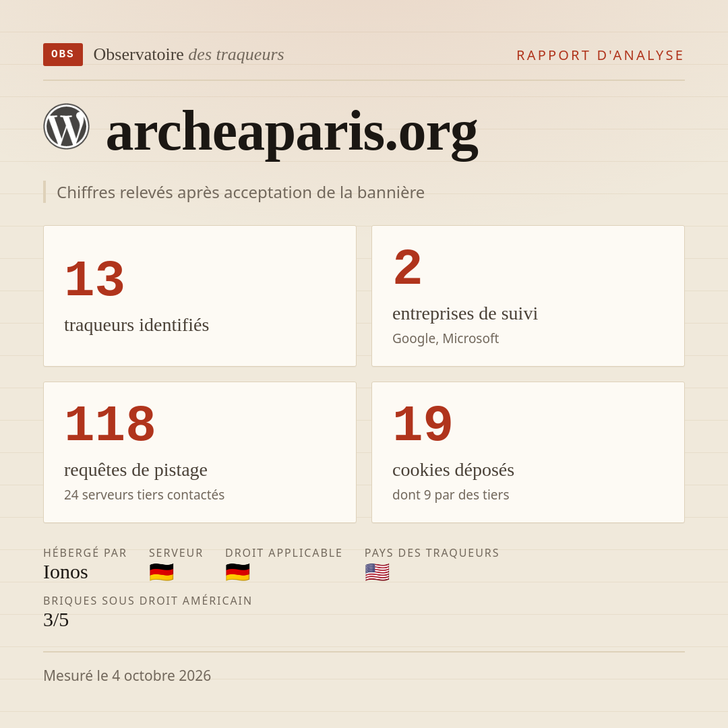This screenshot has height=728, width=728.
Task: Click the WordPress logo icon
Action: pyautogui.click(x=66, y=126)
